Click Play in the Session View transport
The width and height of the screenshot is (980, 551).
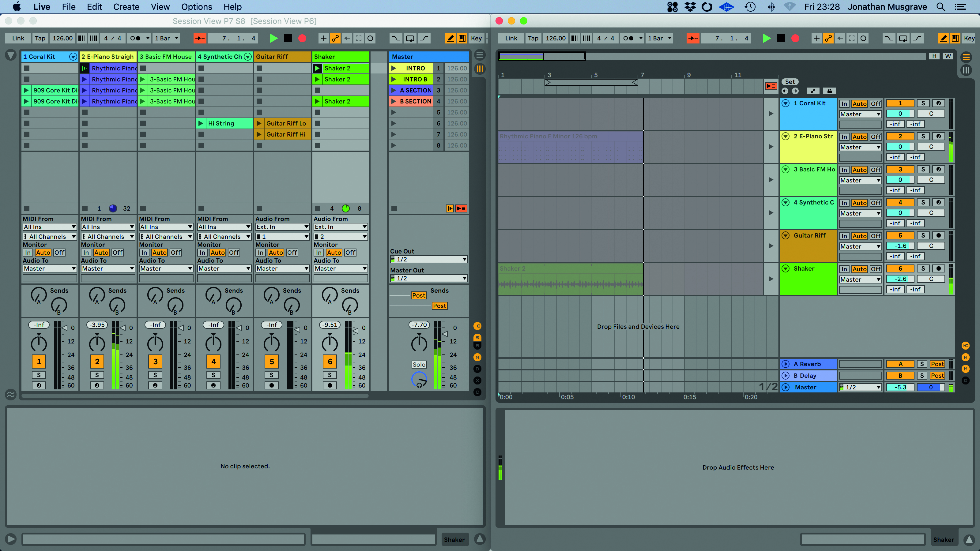[x=273, y=38]
